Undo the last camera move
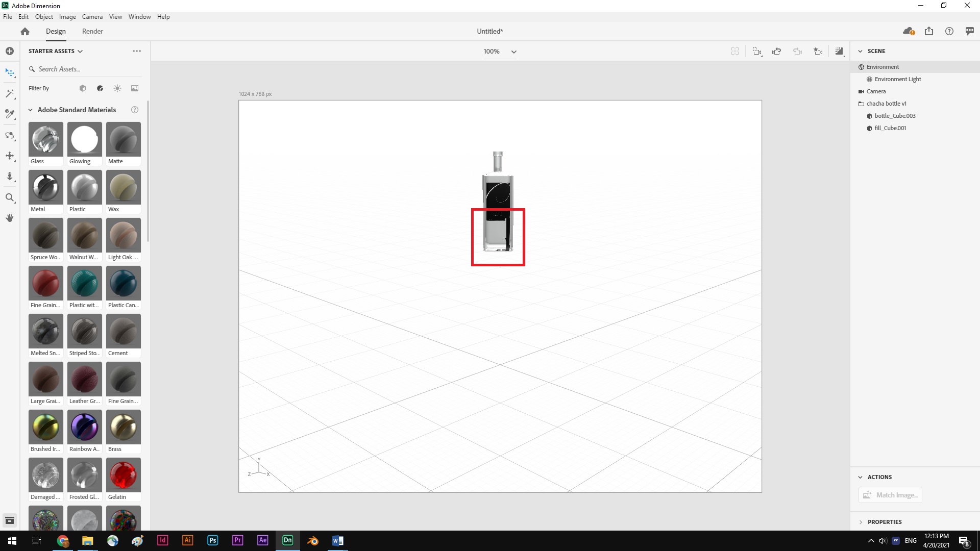This screenshot has height=551, width=980. (777, 51)
